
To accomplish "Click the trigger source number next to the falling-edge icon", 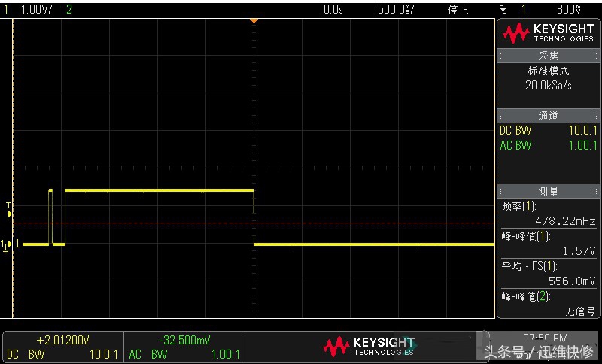I will pyautogui.click(x=523, y=9).
